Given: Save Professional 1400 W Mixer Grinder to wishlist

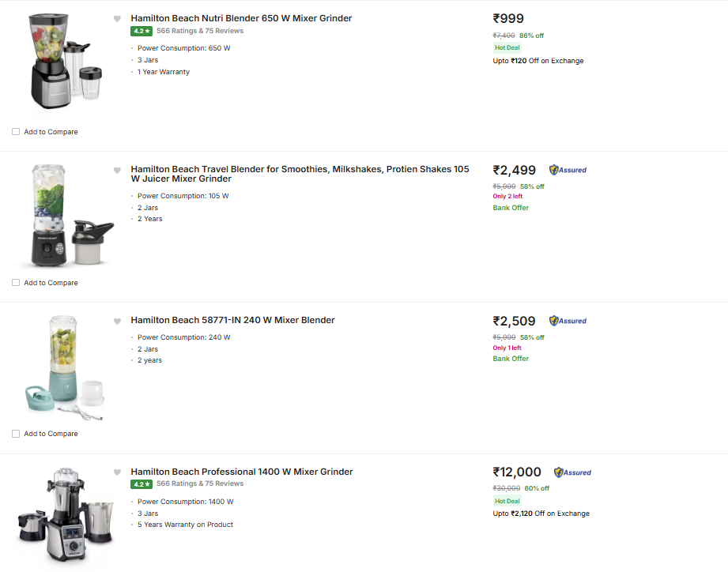Looking at the screenshot, I should tap(117, 472).
